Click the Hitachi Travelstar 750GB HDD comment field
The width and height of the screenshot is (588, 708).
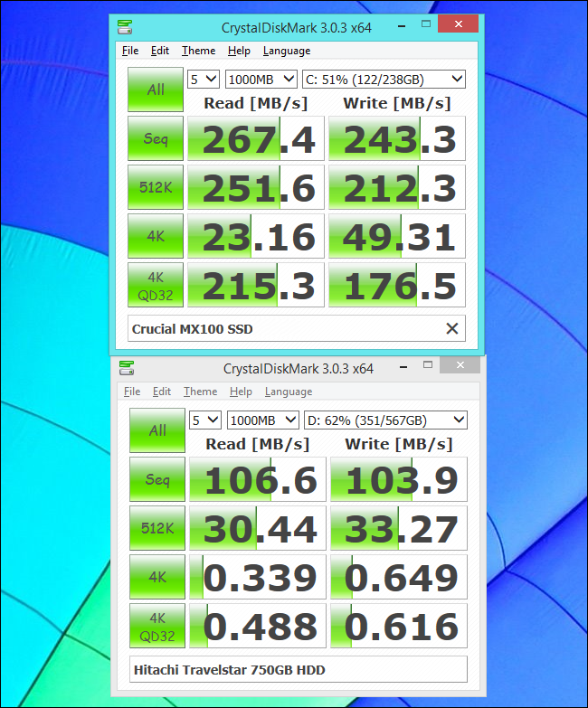(x=299, y=669)
